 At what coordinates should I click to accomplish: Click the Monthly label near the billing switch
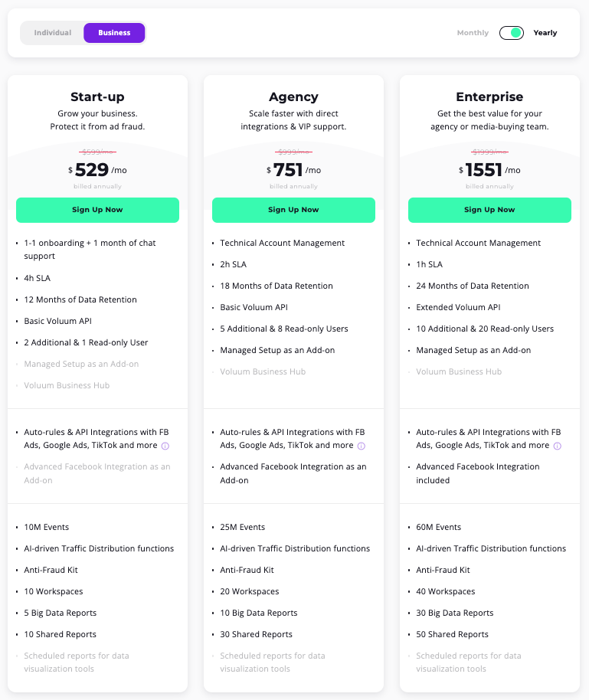coord(472,33)
